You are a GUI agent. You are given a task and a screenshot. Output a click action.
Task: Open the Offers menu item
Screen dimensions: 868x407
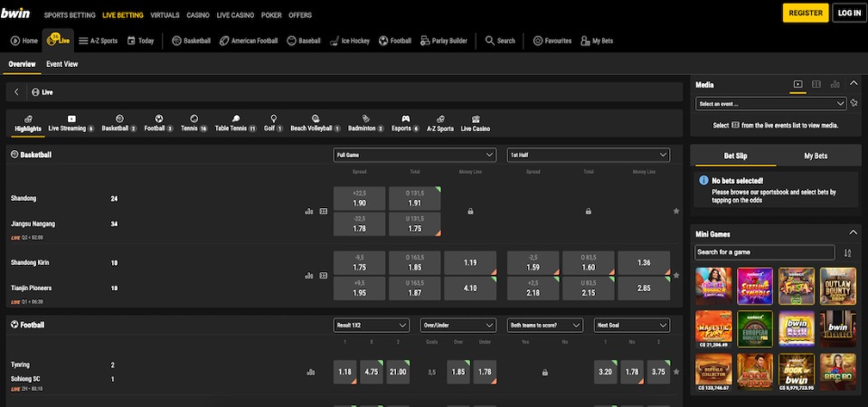pyautogui.click(x=300, y=15)
